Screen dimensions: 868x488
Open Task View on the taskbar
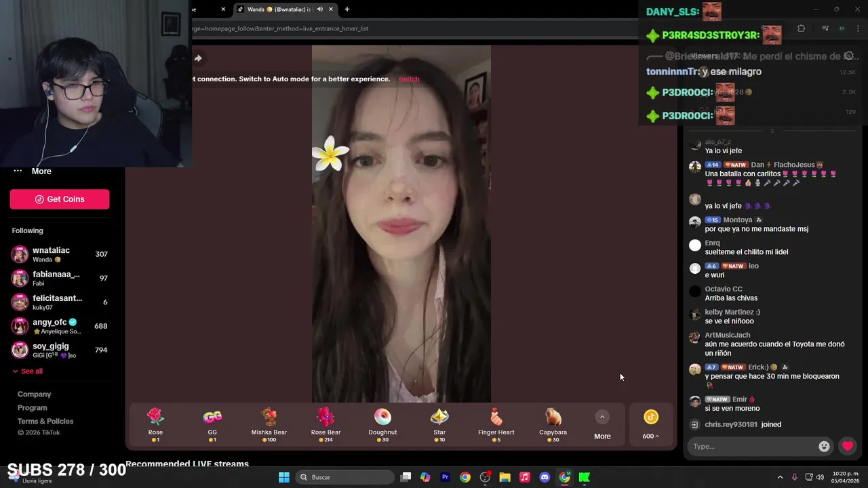click(x=406, y=477)
